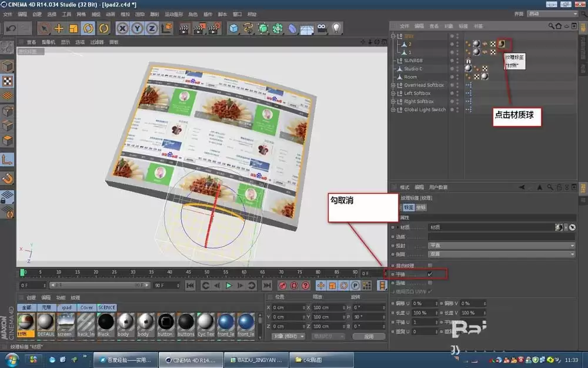Click the texture tag sphere on object 2
588x368 pixels.
(x=501, y=44)
